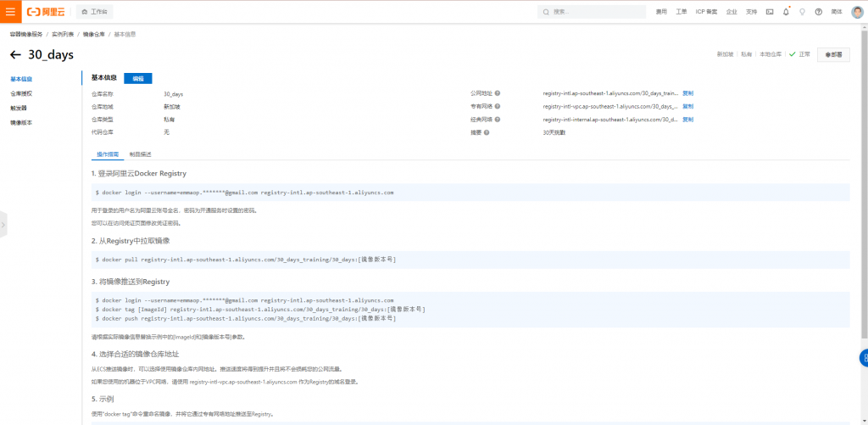Click the blue floating widget at right edge

(864, 358)
